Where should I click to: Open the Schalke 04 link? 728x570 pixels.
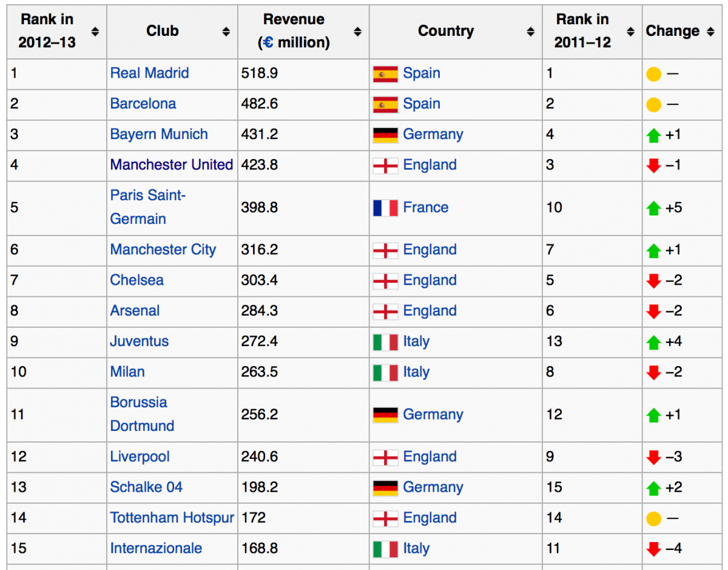146,487
